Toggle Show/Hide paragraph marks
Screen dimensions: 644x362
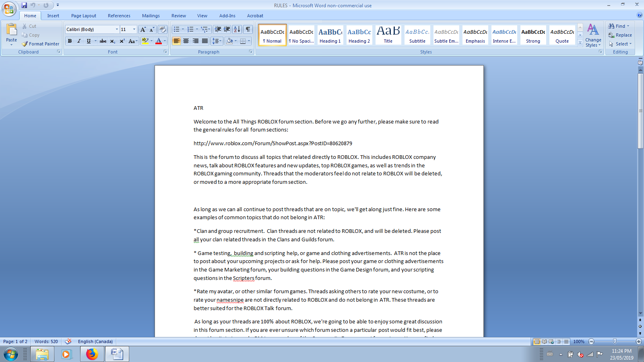tap(248, 29)
